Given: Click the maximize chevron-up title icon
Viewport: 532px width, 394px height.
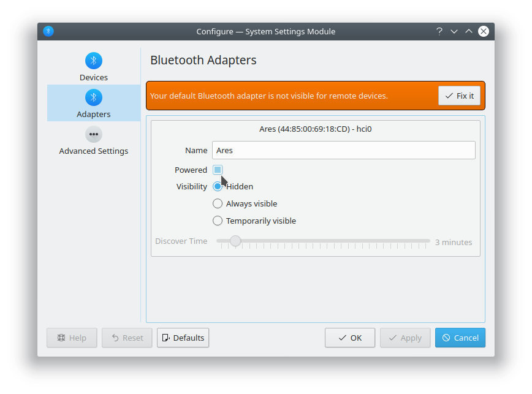Looking at the screenshot, I should coord(469,31).
